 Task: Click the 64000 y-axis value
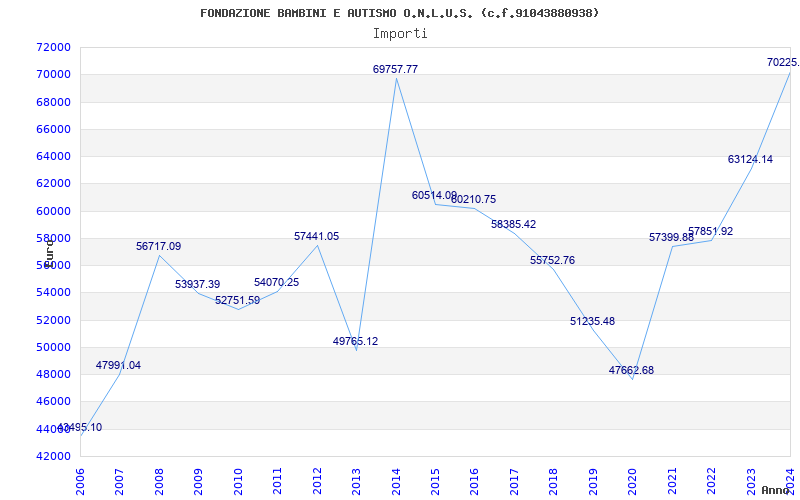click(x=54, y=156)
